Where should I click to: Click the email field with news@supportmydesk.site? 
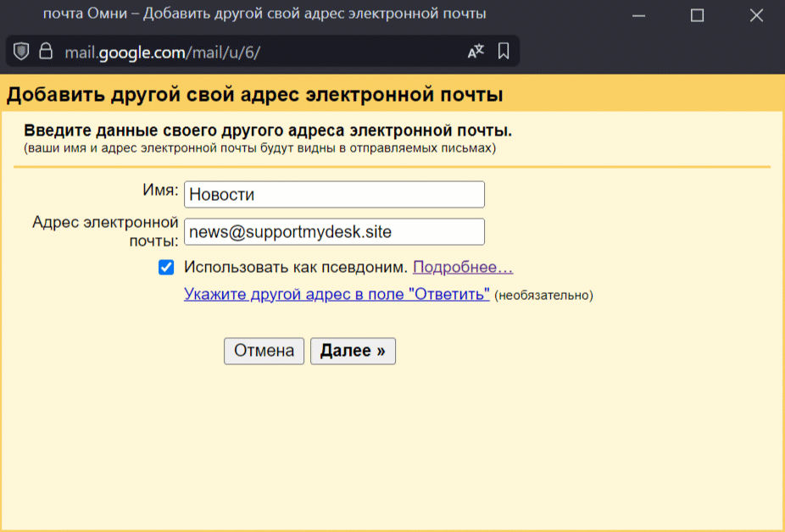(334, 231)
